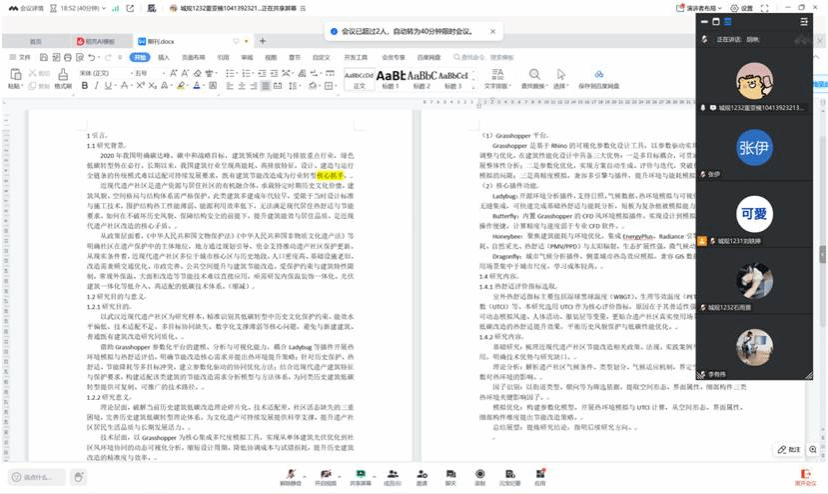Apply yellow text highlight color
This screenshot has height=494, width=828.
181,86
